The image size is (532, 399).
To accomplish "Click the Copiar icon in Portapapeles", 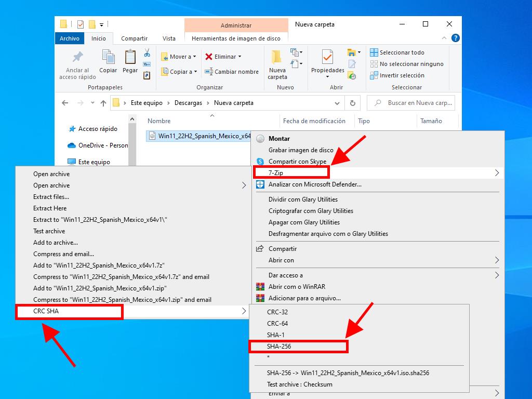I will 108,61.
